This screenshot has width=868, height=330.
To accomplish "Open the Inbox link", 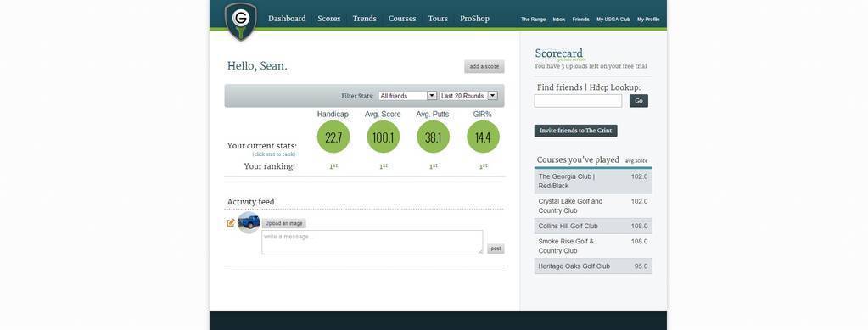I will pos(559,20).
